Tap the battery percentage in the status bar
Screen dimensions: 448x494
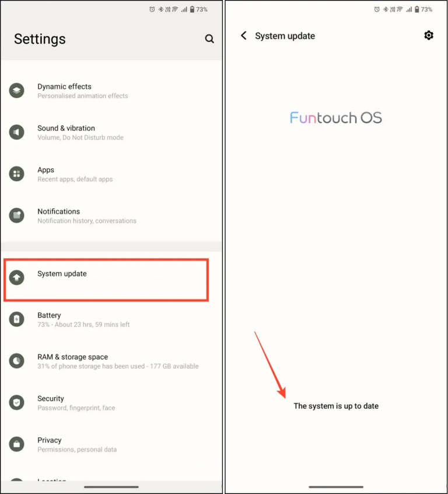[201, 9]
